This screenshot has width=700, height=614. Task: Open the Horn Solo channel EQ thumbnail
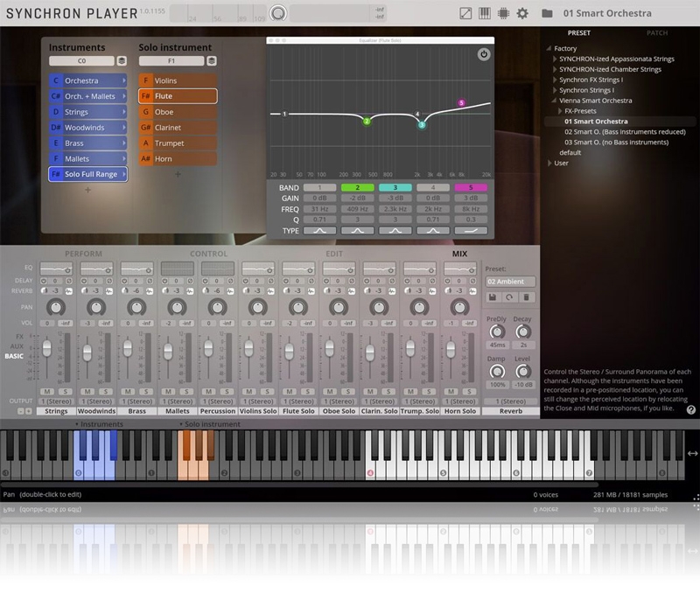point(460,269)
